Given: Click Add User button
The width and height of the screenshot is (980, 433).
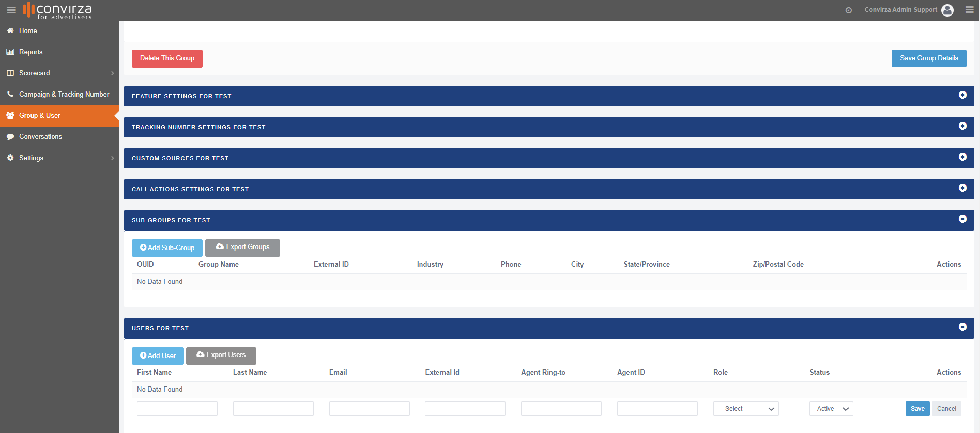Looking at the screenshot, I should point(158,356).
